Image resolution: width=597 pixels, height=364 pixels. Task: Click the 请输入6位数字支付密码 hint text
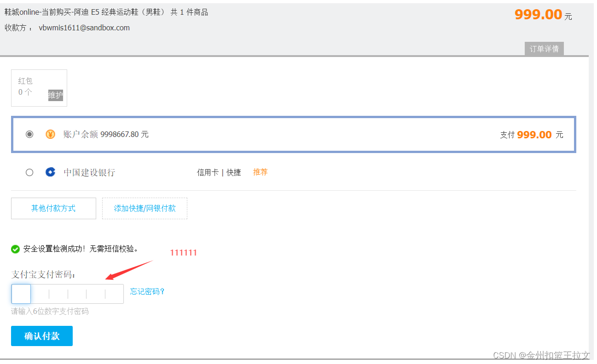[50, 312]
